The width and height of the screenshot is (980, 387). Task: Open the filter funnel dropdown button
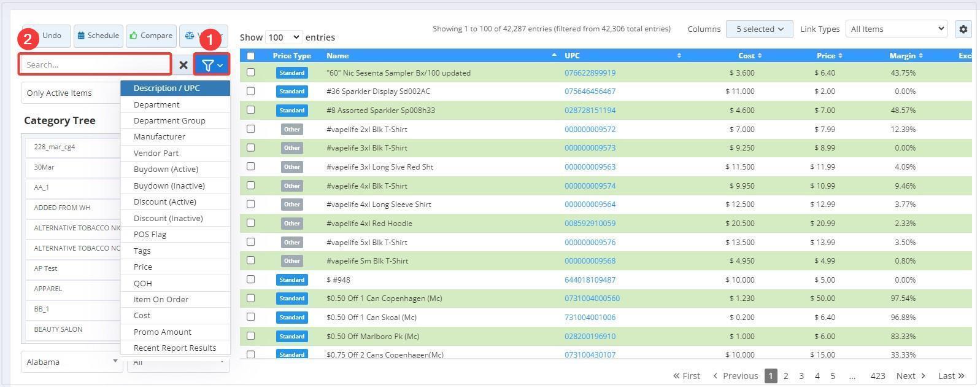coord(212,64)
